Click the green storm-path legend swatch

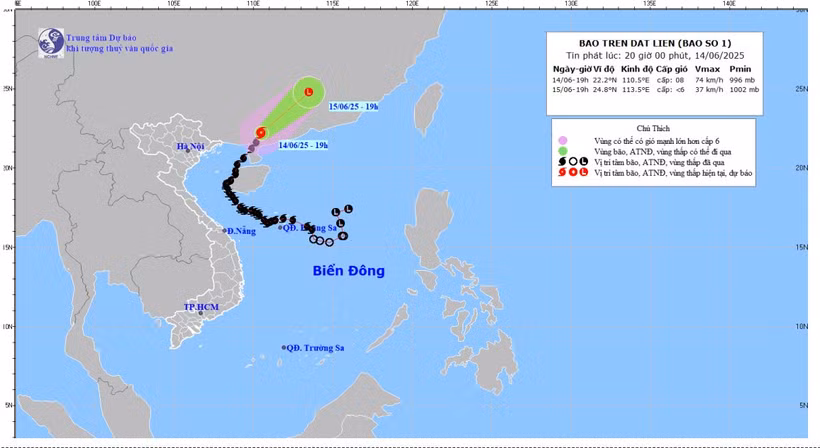(x=562, y=151)
